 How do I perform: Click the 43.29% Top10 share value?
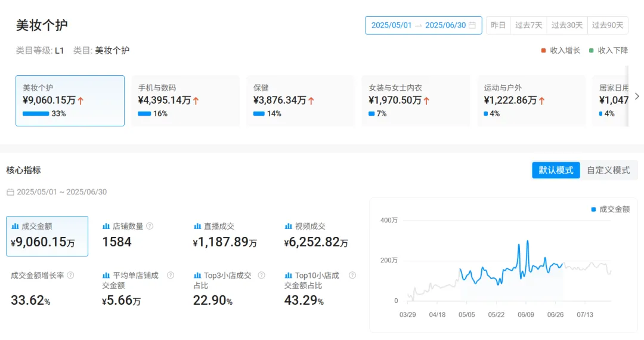pyautogui.click(x=304, y=300)
